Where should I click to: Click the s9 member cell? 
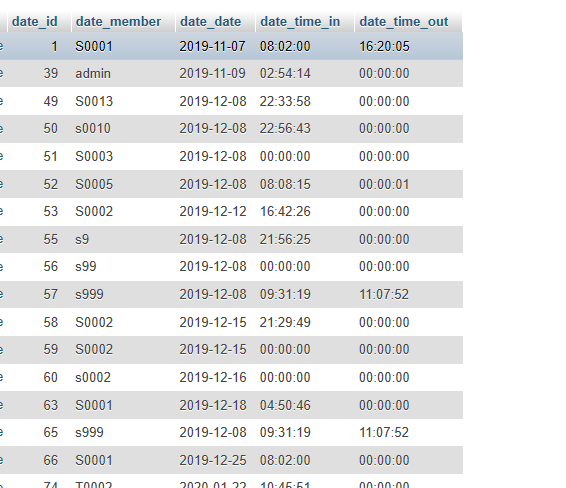coord(82,239)
